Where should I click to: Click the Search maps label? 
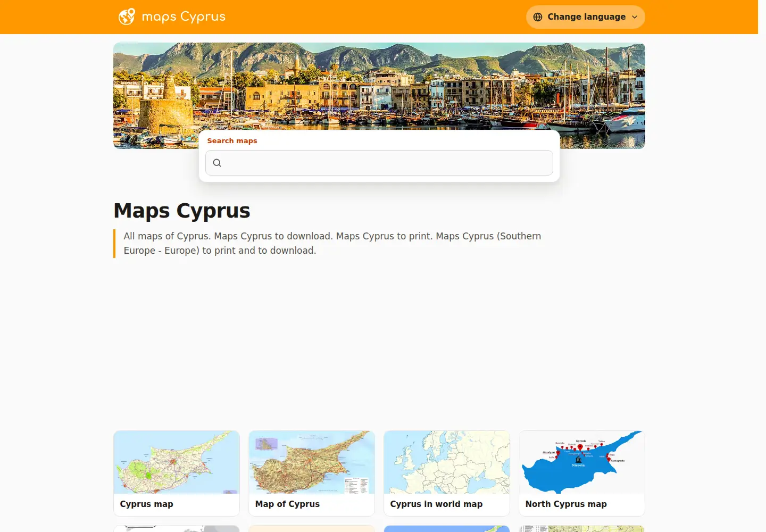(x=232, y=140)
